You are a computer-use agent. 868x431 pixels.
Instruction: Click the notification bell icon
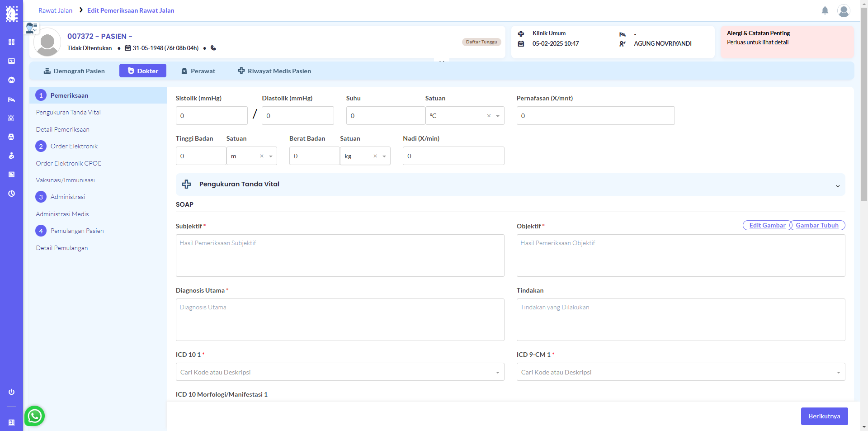point(825,10)
